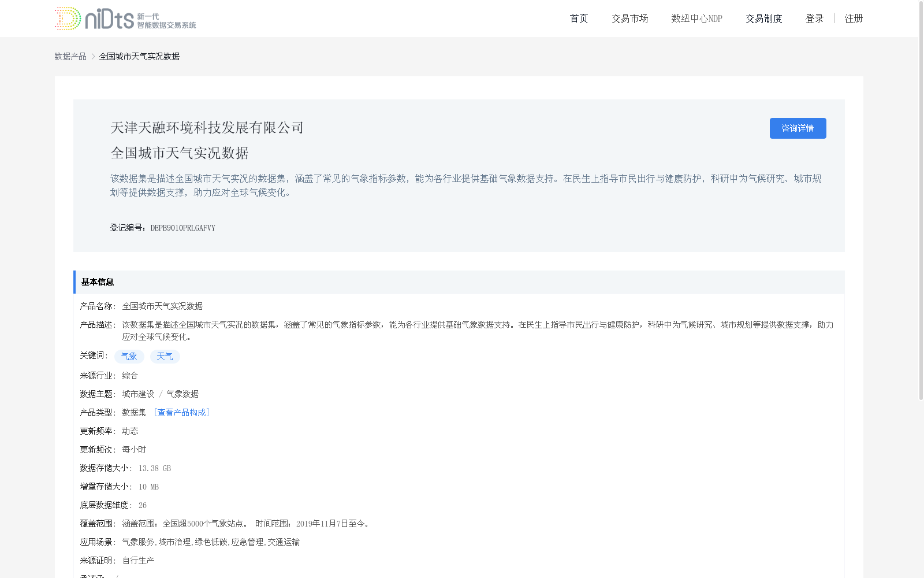This screenshot has width=924, height=578.
Task: Click the bottom-layer dimension value 26
Action: (x=143, y=505)
